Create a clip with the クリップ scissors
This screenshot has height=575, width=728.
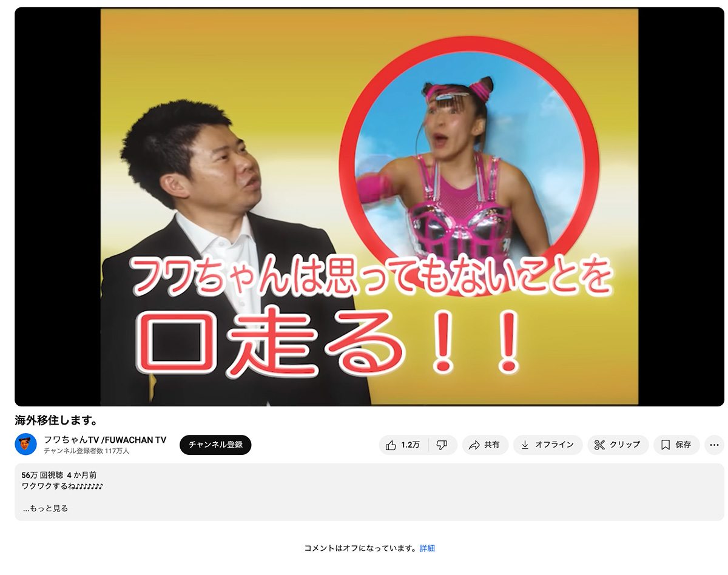pos(618,445)
